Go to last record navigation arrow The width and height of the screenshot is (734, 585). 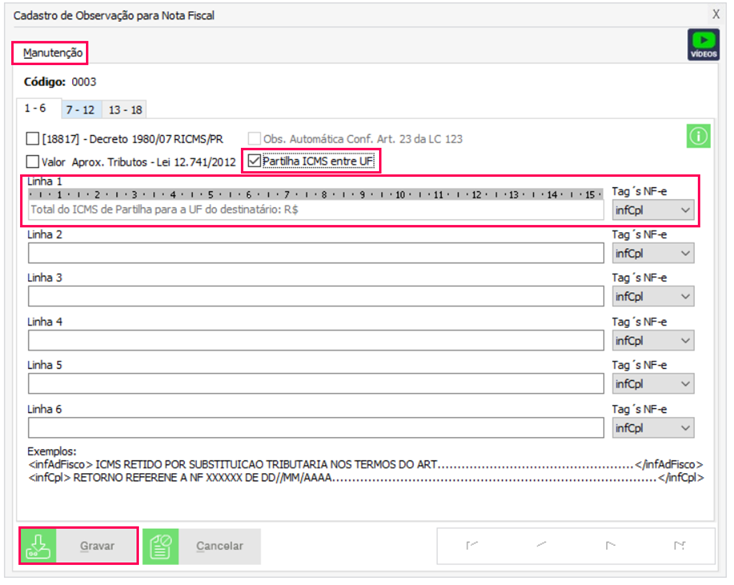pos(678,546)
